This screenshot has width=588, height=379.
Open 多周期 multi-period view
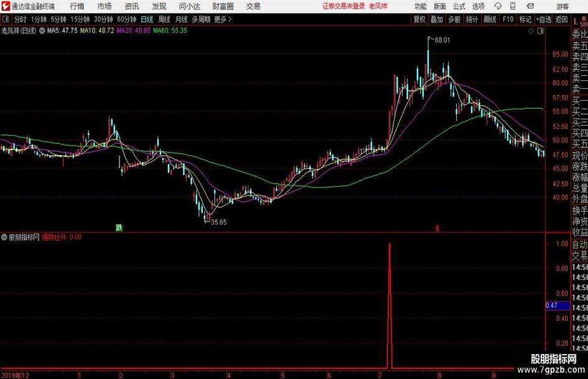(201, 19)
